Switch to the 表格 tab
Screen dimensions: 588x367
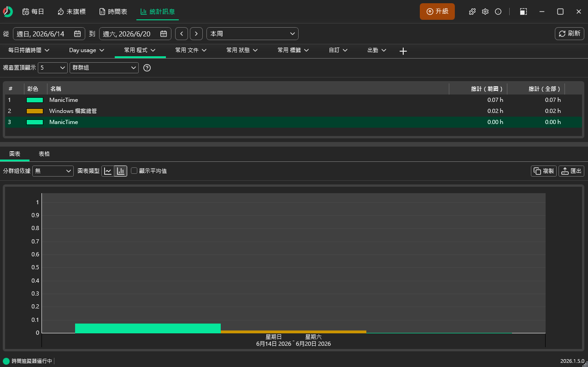[x=44, y=154]
